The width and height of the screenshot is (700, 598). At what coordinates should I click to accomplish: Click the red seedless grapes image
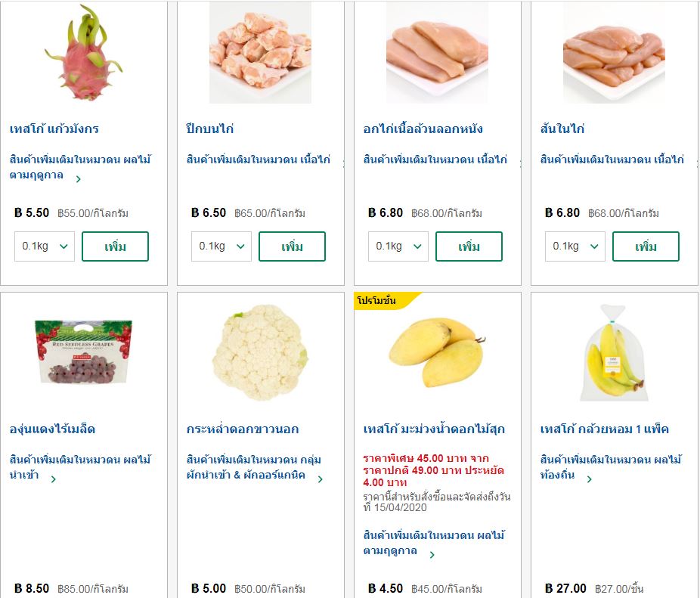click(83, 352)
